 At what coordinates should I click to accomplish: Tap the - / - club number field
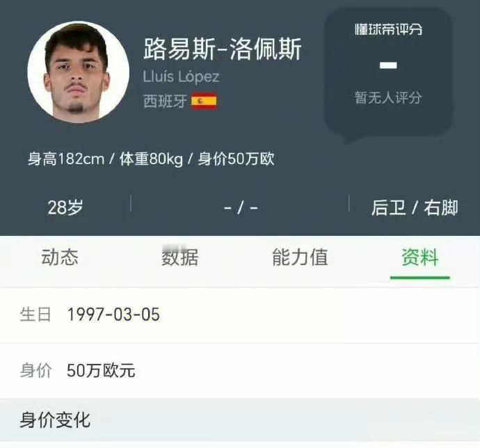pos(241,208)
